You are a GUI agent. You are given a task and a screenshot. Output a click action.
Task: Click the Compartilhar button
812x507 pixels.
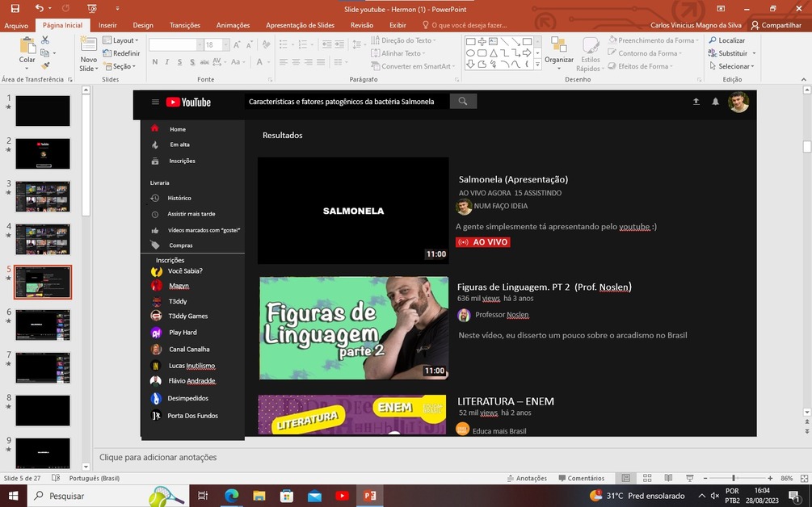point(776,25)
